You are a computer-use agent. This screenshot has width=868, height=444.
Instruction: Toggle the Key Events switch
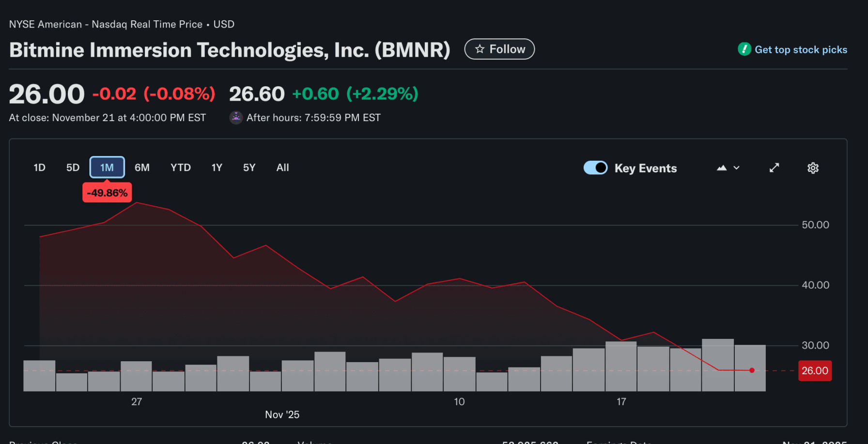coord(595,168)
